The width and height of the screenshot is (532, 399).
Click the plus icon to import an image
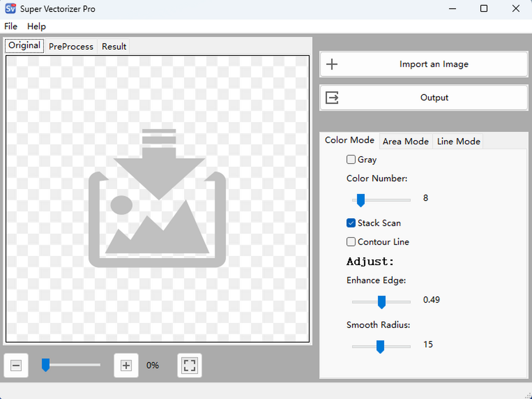click(x=332, y=64)
